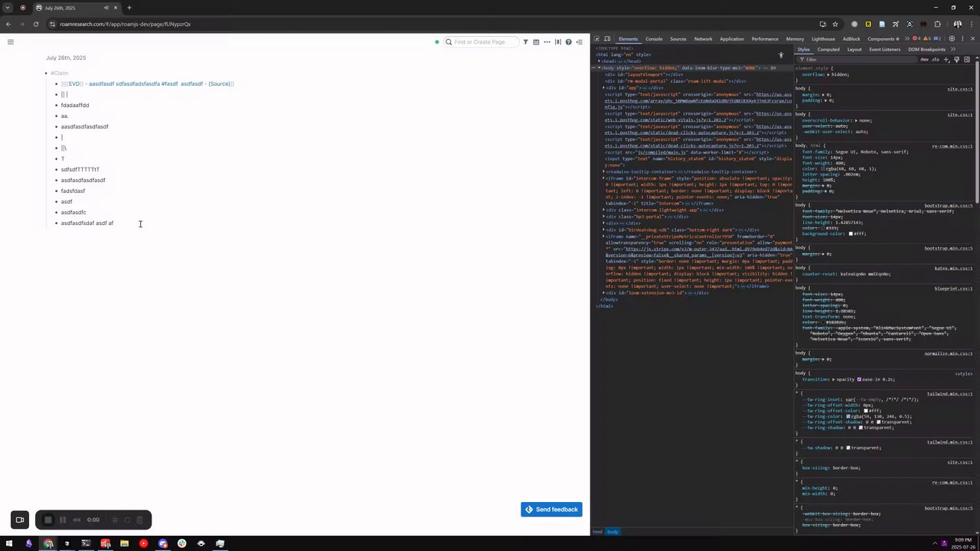
Task: Expand the div id="app" node
Action: [x=605, y=87]
